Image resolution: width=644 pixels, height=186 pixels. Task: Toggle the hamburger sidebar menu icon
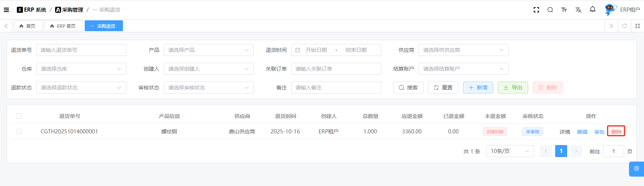click(6, 10)
